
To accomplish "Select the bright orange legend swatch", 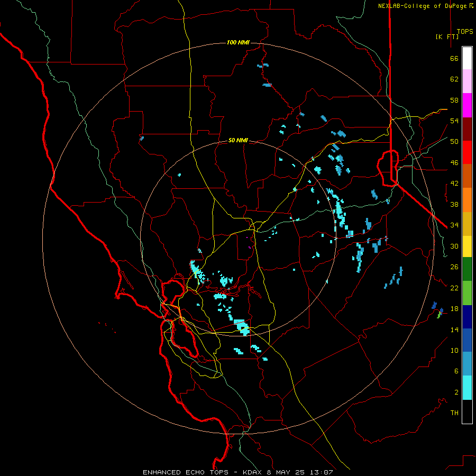I will pyautogui.click(x=467, y=200).
